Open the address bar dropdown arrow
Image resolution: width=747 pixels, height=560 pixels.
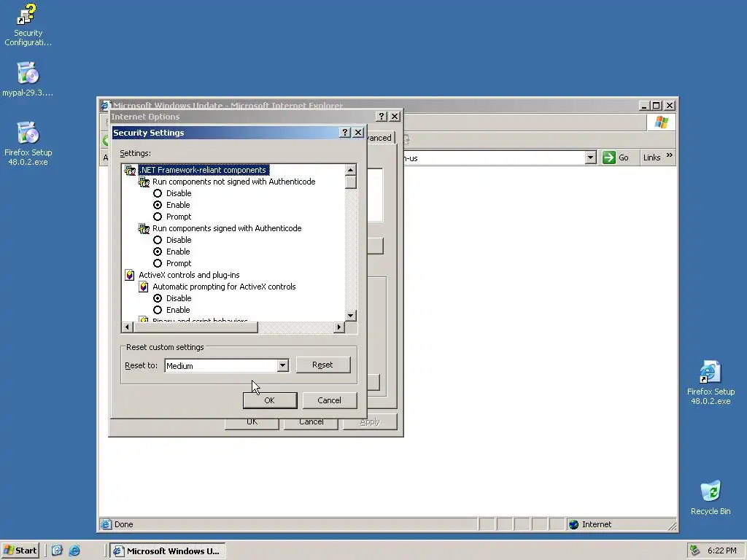(590, 157)
